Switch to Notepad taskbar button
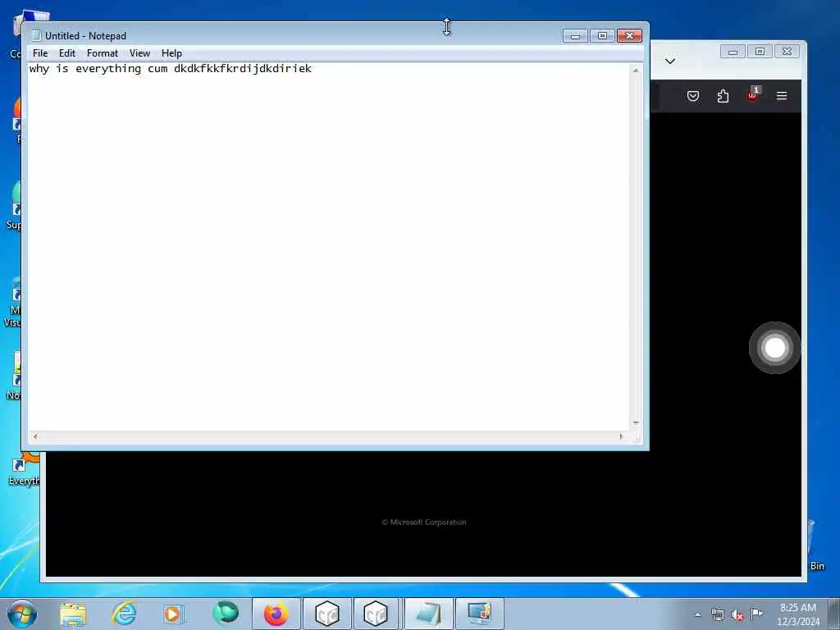This screenshot has height=630, width=840. pos(428,614)
